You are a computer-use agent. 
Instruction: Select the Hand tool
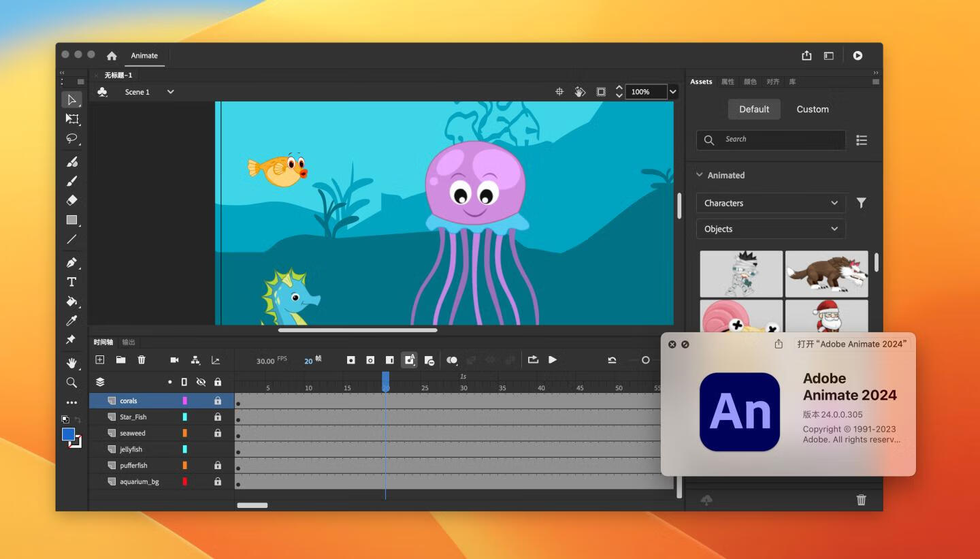71,363
